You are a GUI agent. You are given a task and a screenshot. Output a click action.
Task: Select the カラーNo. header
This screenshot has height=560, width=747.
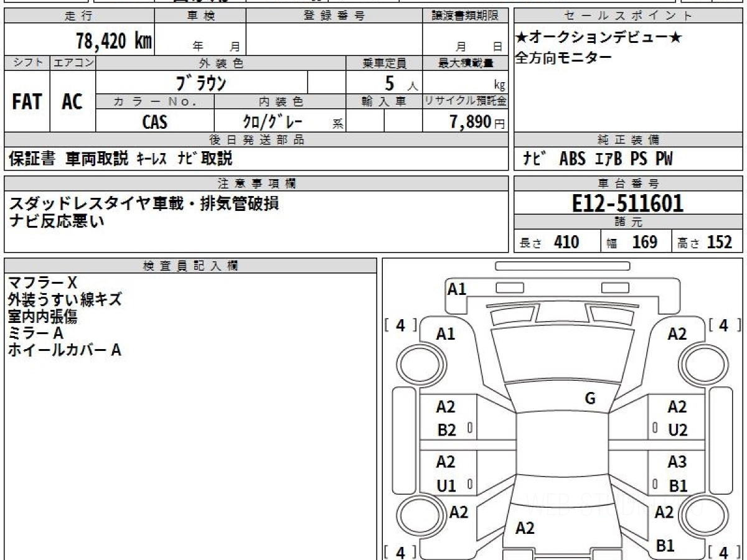tap(155, 101)
